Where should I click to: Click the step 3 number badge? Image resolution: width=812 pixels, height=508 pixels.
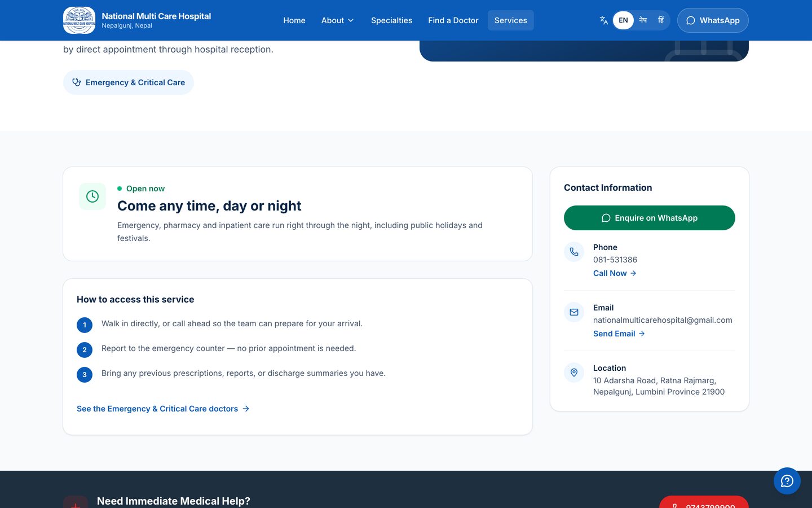pyautogui.click(x=85, y=375)
